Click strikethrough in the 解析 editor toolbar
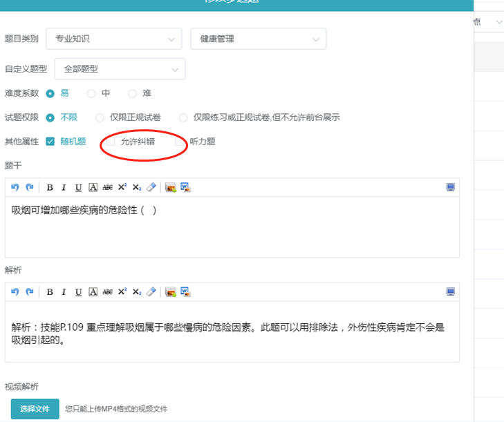The image size is (504, 422). [107, 292]
